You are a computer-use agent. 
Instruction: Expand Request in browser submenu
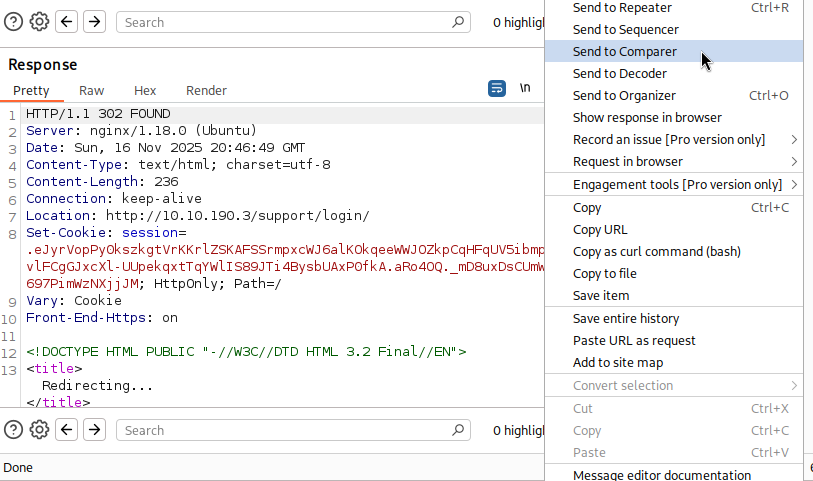674,162
